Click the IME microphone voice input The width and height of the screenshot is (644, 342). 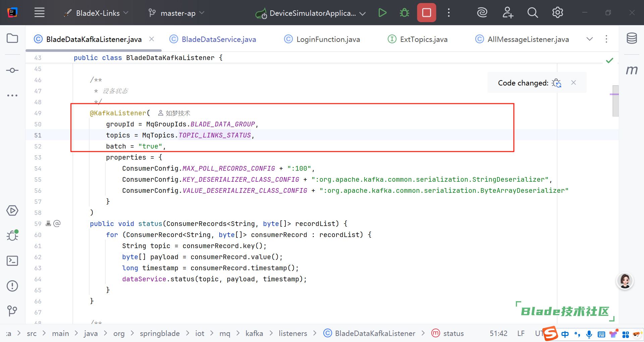point(589,334)
